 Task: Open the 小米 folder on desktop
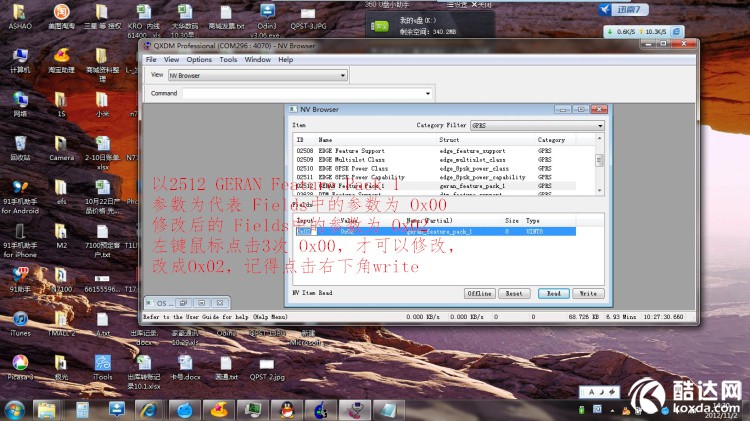pos(102,105)
